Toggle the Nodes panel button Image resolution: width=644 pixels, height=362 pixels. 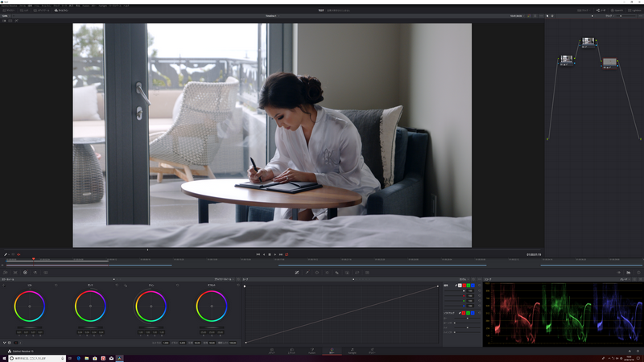[x=601, y=10]
